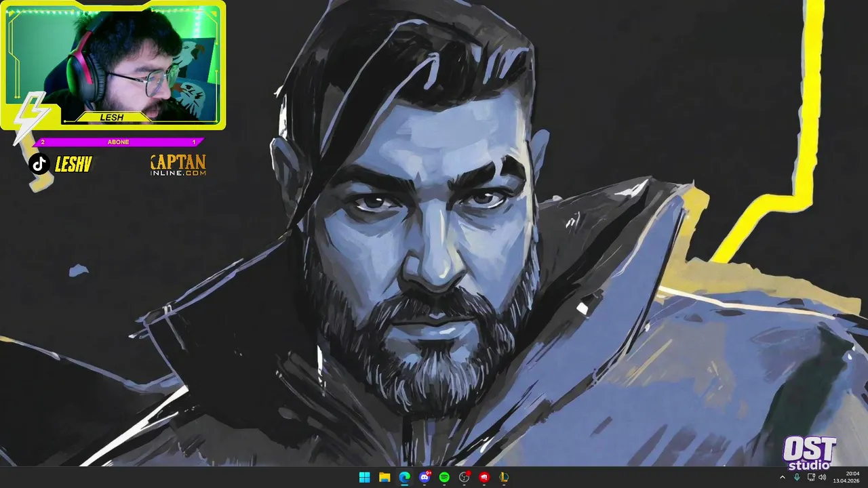Open network settings from the tray icon
The width and height of the screenshot is (868, 488).
(x=811, y=477)
